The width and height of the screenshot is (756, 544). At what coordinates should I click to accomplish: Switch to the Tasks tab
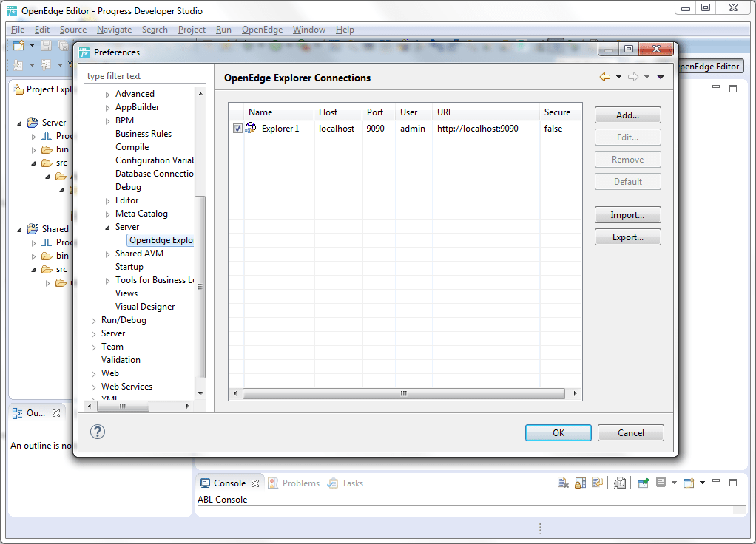[x=345, y=483]
